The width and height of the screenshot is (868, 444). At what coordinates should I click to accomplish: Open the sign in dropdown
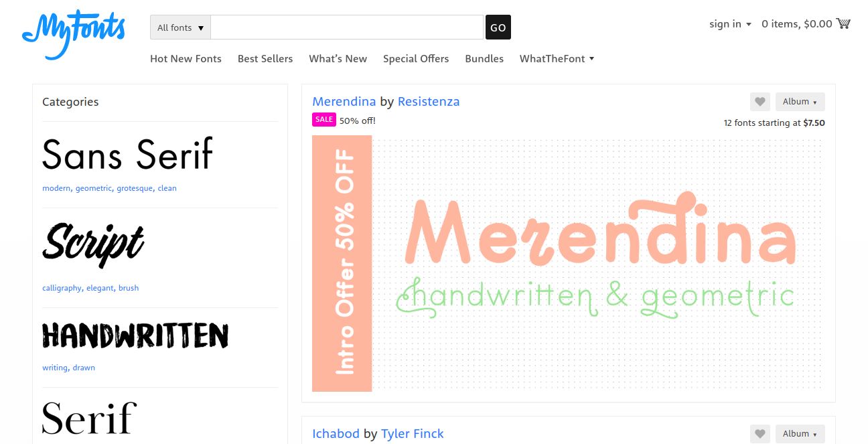pos(730,24)
